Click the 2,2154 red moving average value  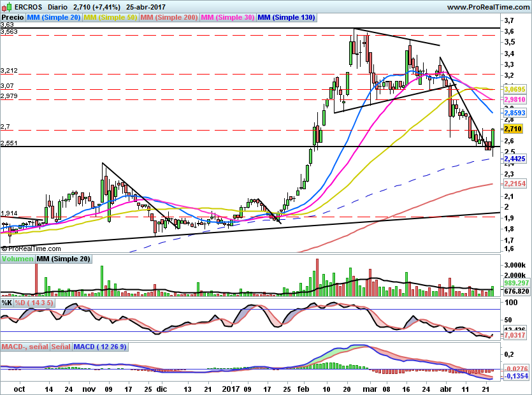pyautogui.click(x=514, y=183)
